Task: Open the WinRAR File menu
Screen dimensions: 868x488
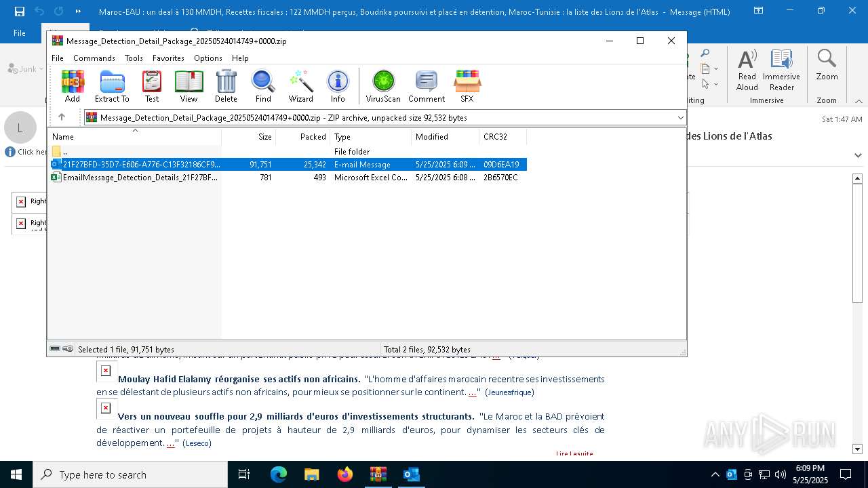Action: click(x=58, y=58)
